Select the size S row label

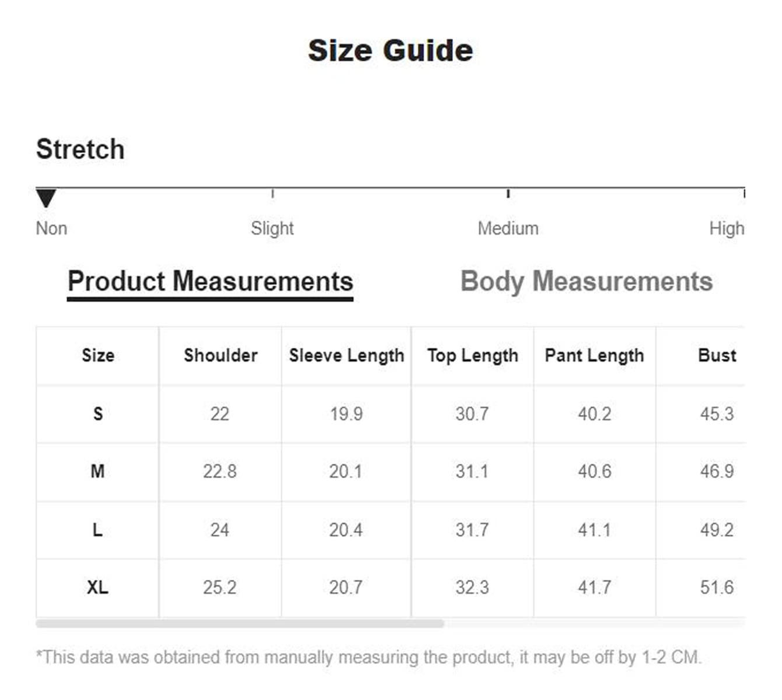pos(98,414)
